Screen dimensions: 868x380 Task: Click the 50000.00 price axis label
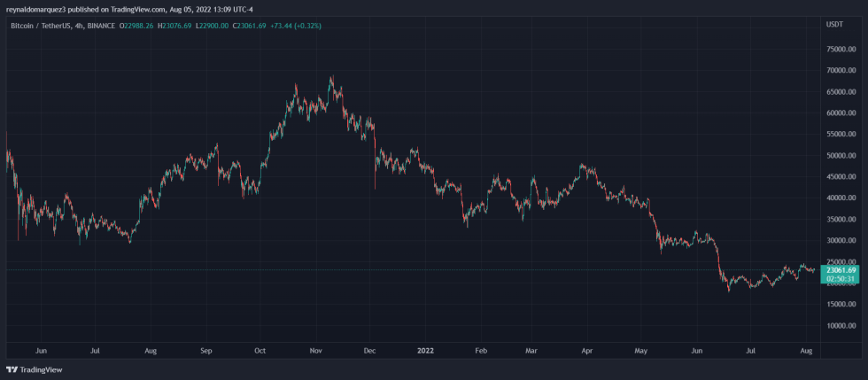pyautogui.click(x=841, y=156)
